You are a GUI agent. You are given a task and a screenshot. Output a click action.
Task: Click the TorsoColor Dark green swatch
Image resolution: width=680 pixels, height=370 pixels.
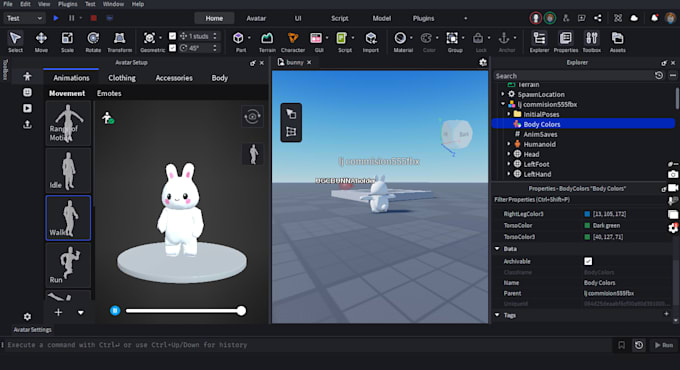[x=587, y=226]
